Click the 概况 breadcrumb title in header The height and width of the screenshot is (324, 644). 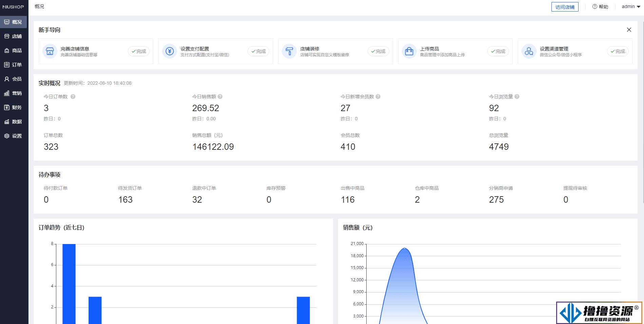pos(39,6)
